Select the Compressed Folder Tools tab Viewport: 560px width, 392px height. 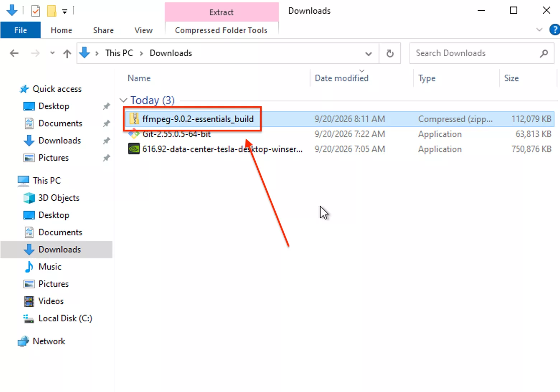click(221, 30)
